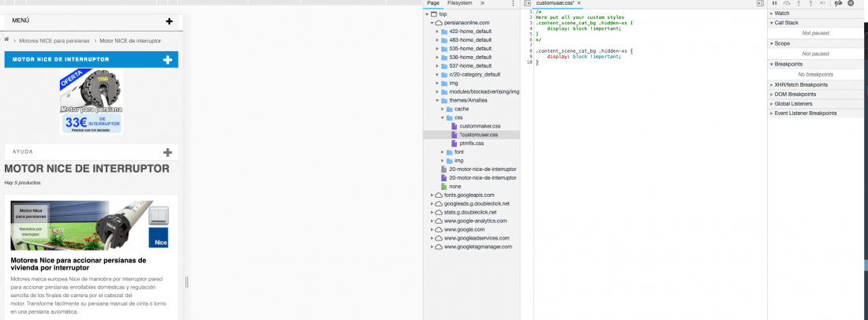Expand the 422-home_default folder
The image size is (868, 320).
[437, 32]
